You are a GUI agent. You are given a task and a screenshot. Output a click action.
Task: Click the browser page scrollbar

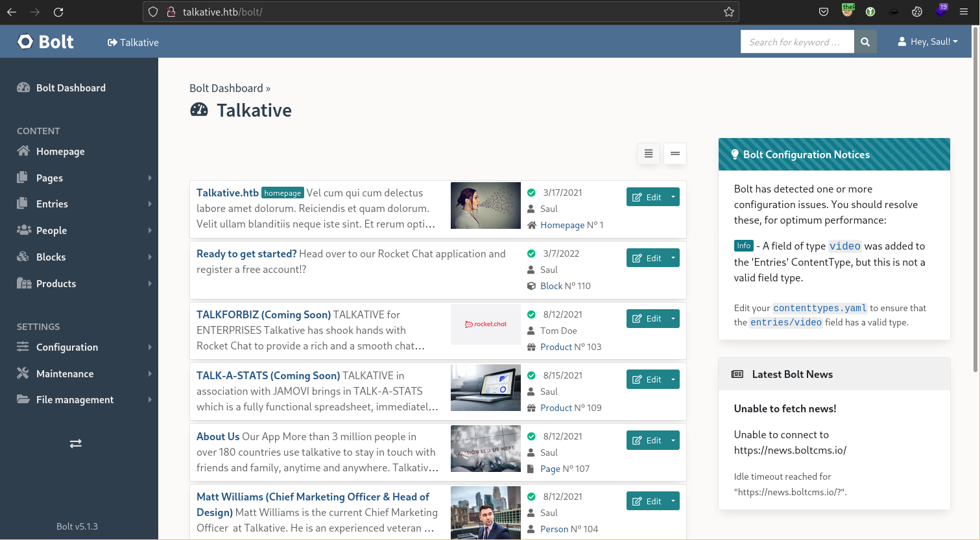(975, 194)
